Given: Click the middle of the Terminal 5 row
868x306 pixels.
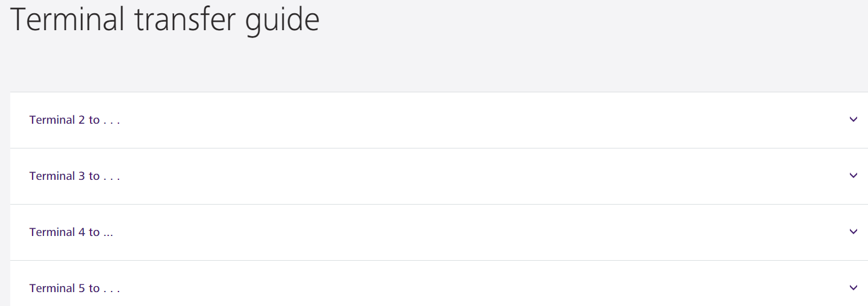Looking at the screenshot, I should 439,288.
